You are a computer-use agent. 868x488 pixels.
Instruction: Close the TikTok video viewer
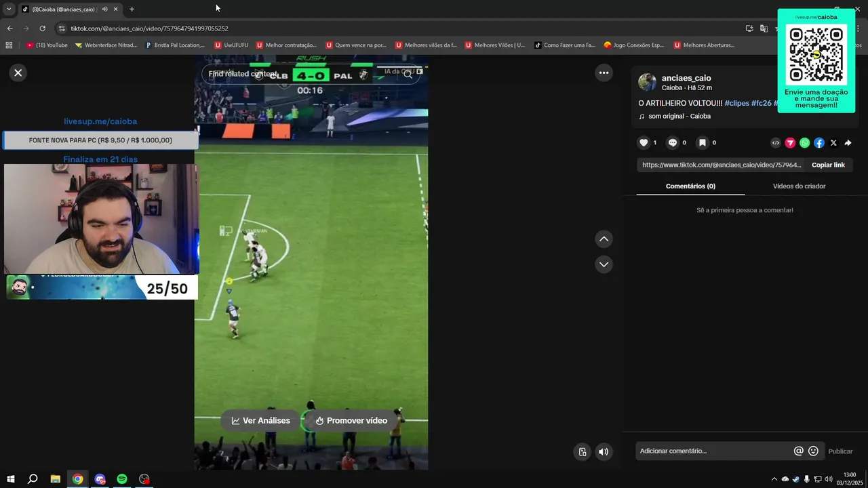[x=18, y=73]
